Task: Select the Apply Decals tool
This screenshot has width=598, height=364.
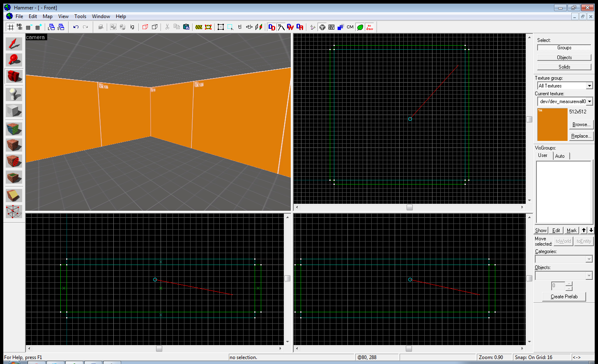Action: pyautogui.click(x=14, y=161)
